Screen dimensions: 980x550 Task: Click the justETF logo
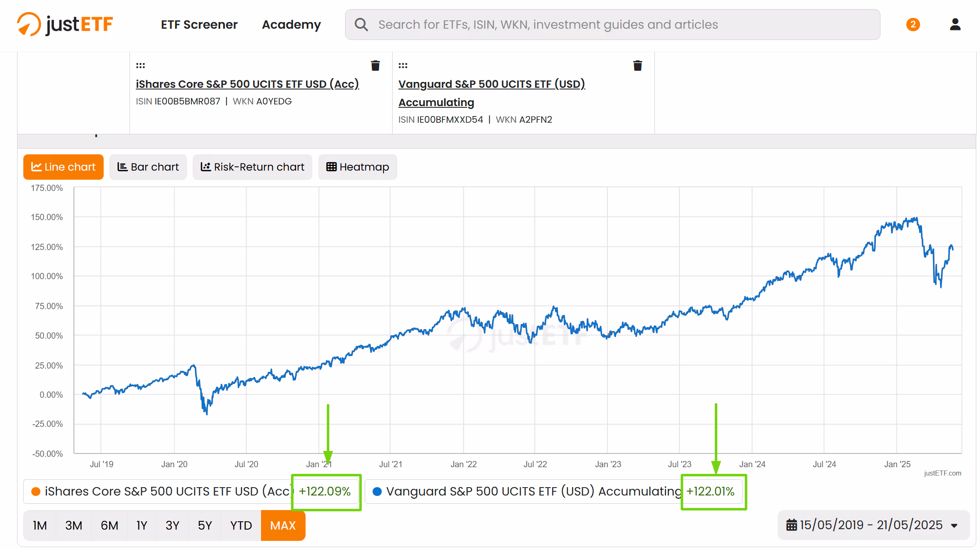[x=65, y=24]
